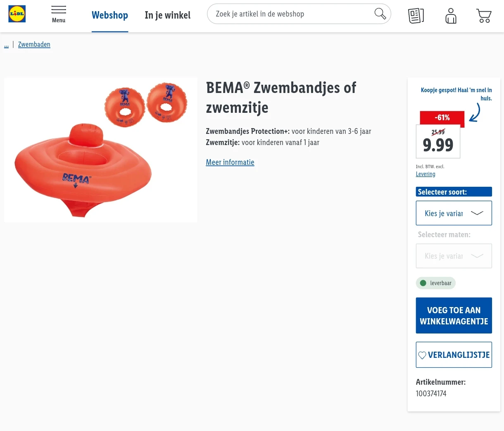Viewport: 504px width, 431px height.
Task: Switch to the In je winkel tab
Action: [167, 15]
